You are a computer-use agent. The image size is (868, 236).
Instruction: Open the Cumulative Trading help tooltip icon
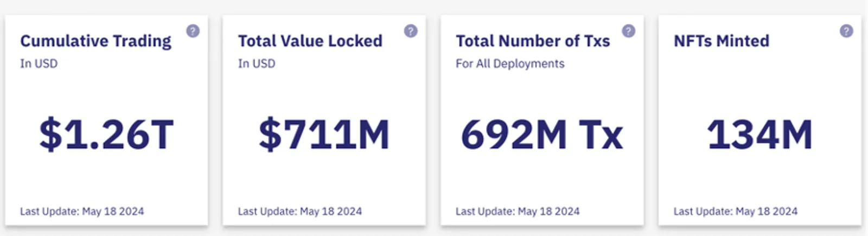click(193, 31)
